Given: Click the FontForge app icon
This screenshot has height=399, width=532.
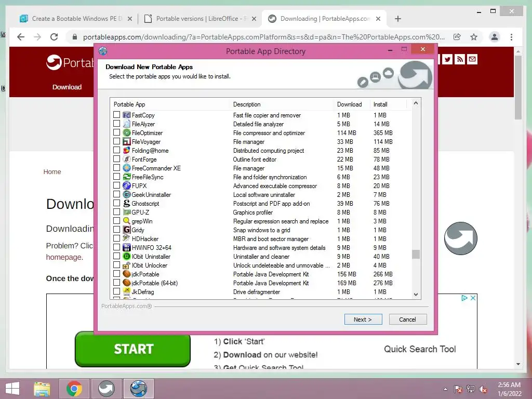Looking at the screenshot, I should pos(127,159).
